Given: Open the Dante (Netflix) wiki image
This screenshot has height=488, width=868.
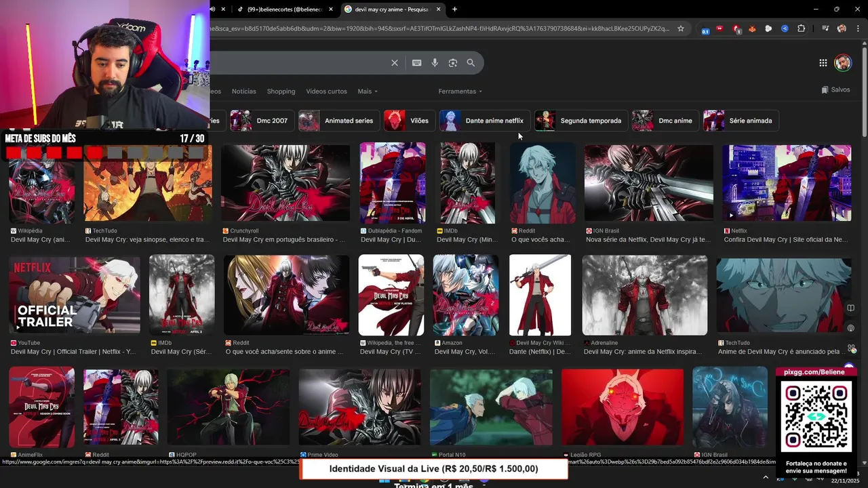Looking at the screenshot, I should pos(540,295).
